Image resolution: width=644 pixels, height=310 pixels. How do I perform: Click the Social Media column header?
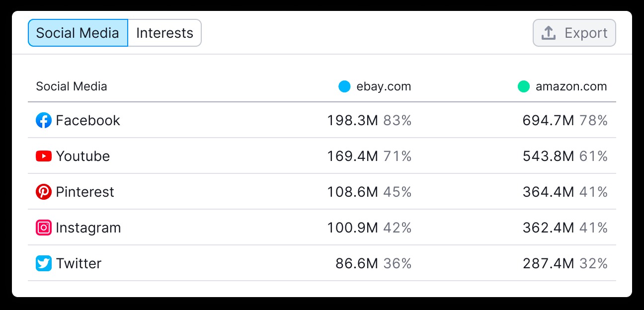pos(72,86)
